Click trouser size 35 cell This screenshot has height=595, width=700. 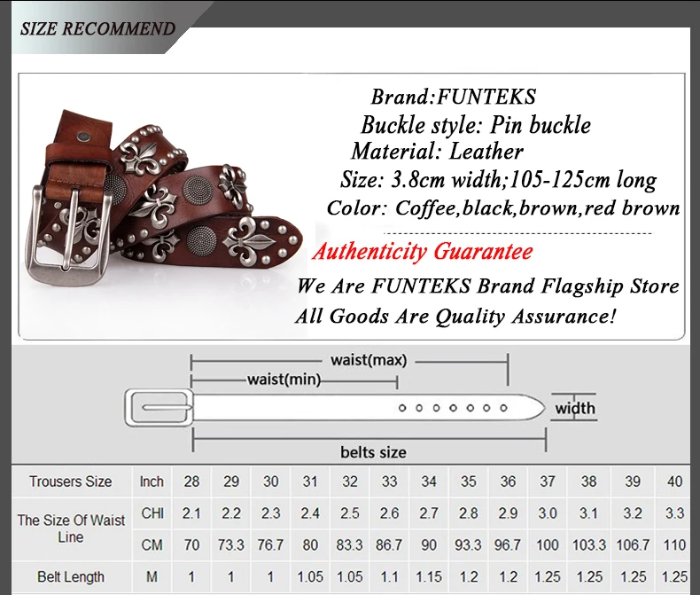469,481
